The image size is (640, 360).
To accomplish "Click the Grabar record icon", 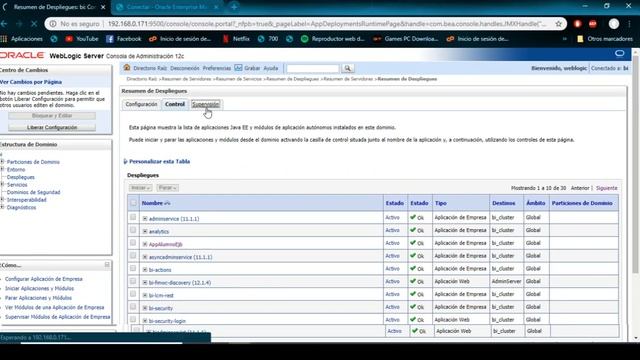I will 238,68.
